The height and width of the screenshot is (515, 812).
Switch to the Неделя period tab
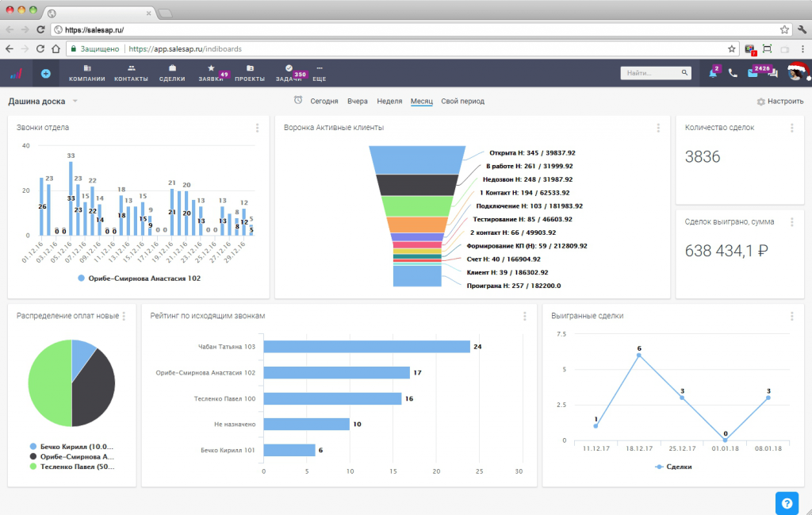pyautogui.click(x=389, y=101)
